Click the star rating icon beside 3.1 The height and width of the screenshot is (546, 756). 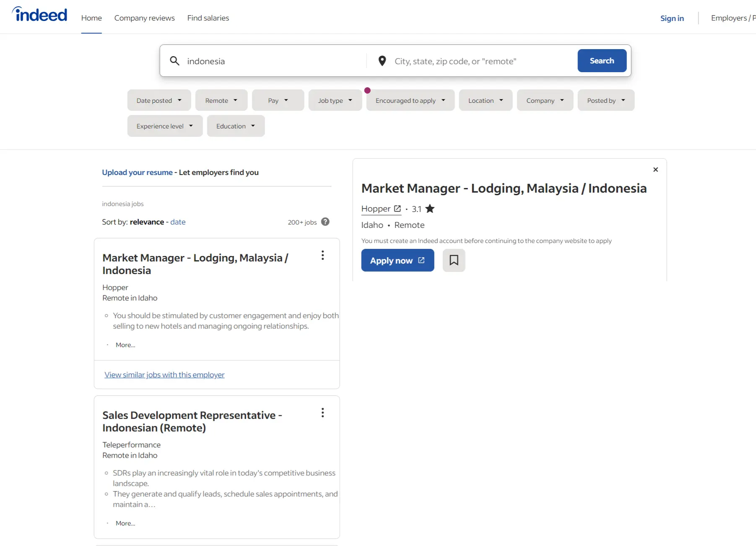pyautogui.click(x=430, y=209)
